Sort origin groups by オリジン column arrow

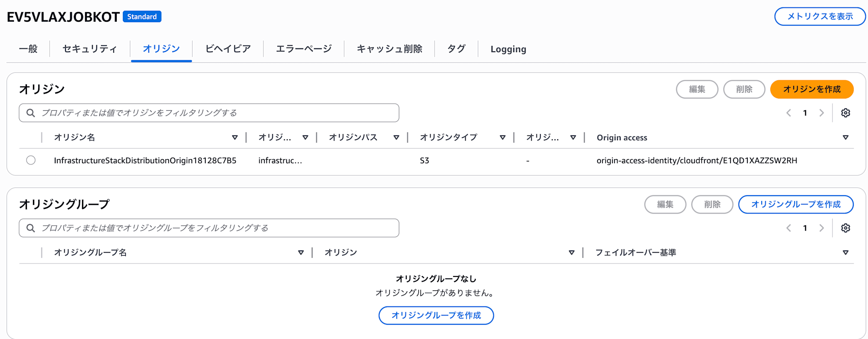[572, 253]
